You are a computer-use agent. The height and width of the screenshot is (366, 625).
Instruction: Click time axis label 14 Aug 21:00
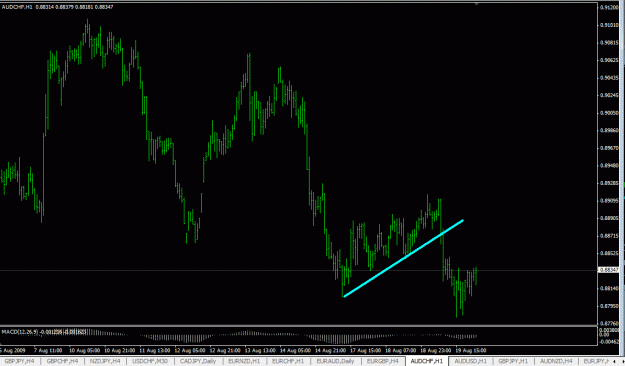(x=330, y=350)
